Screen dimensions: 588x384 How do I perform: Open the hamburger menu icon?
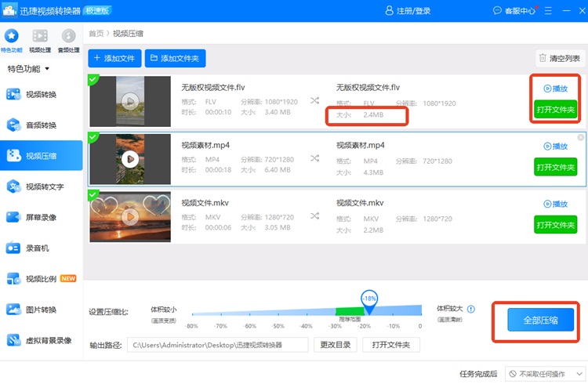pyautogui.click(x=548, y=11)
